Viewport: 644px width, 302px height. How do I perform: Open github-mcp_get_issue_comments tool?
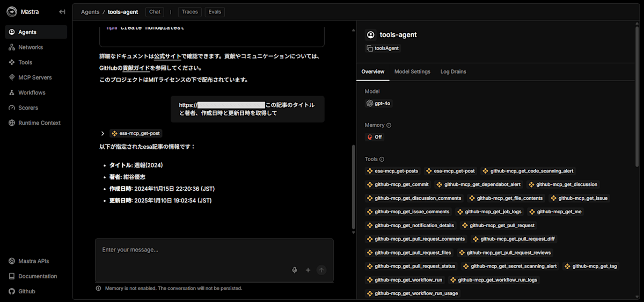click(x=408, y=212)
